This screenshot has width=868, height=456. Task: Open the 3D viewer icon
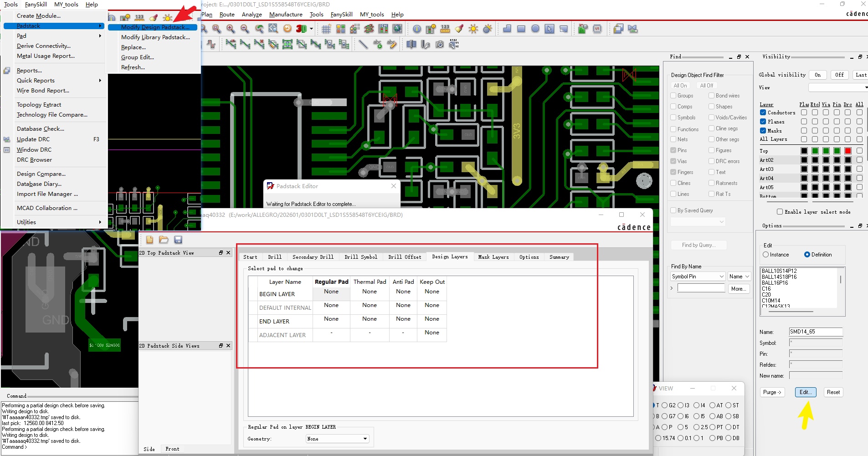(301, 29)
